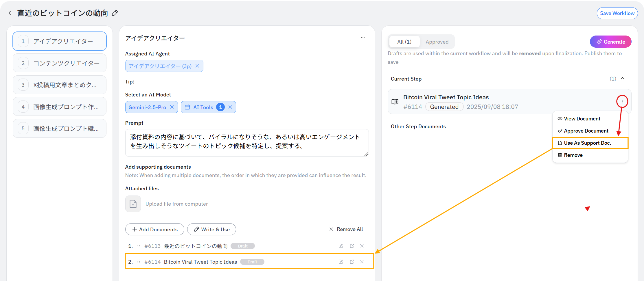
Task: Remove assigned agent アイデアクリエイター (Jp)
Action: click(197, 66)
